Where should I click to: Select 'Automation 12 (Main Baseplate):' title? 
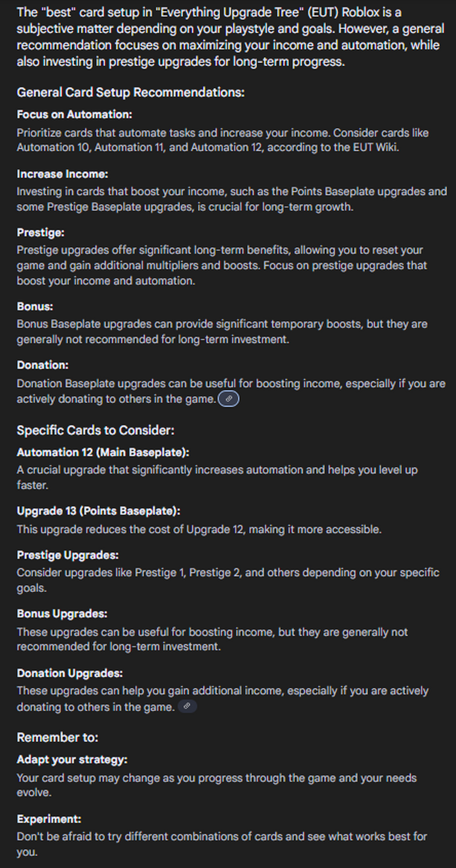point(103,452)
